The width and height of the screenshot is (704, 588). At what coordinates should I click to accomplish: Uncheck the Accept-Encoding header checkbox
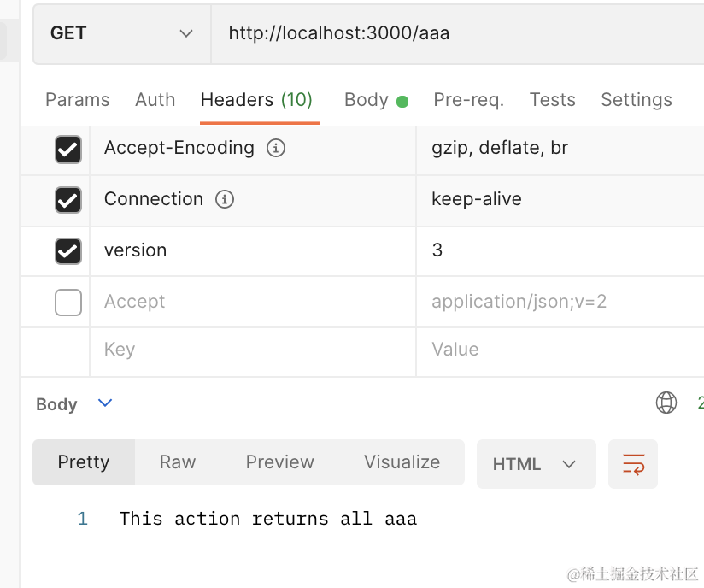coord(68,150)
